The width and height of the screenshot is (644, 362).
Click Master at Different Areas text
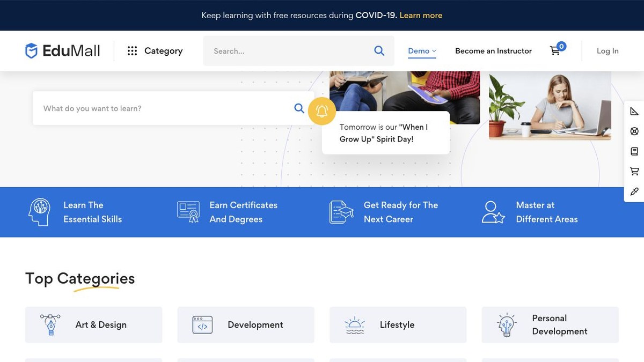(547, 212)
